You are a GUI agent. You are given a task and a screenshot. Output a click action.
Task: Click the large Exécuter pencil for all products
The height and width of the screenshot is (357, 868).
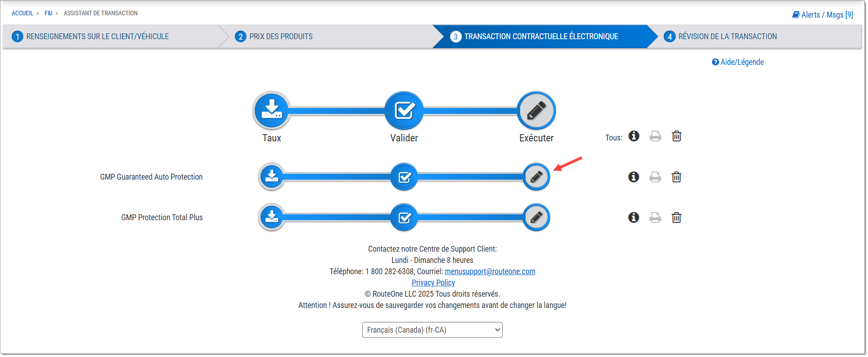[536, 110]
